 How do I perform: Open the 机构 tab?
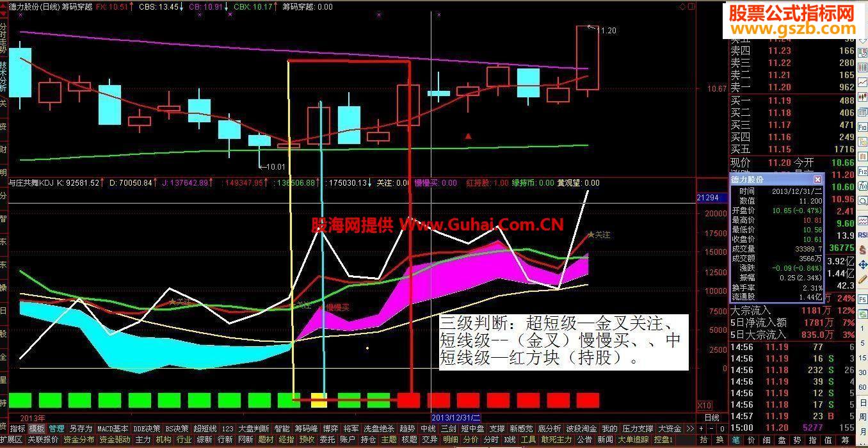click(163, 440)
